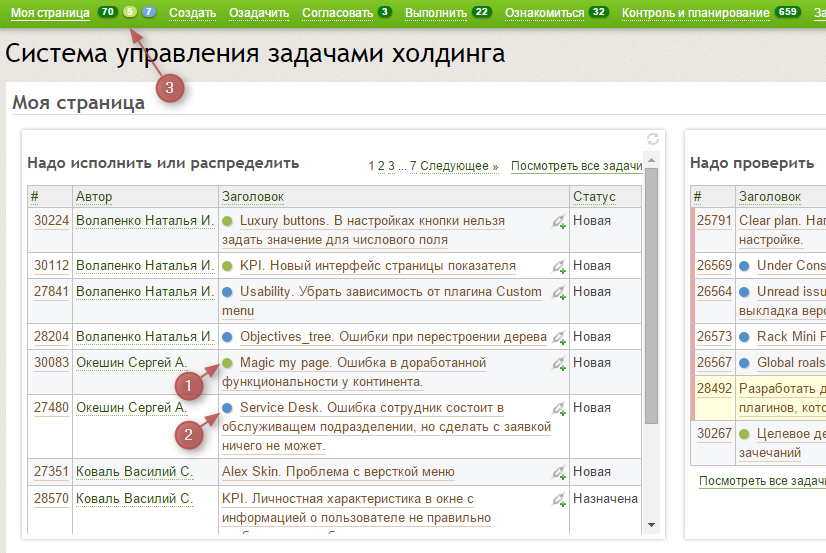Open the Ознакомиться menu item
Image resolution: width=826 pixels, height=553 pixels.
(x=545, y=13)
